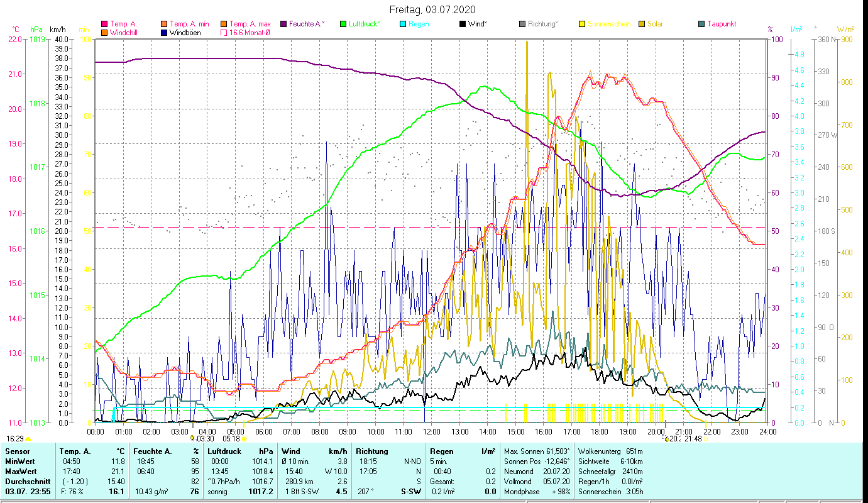Click the MaxWert row label
This screenshot has height=503, width=868.
tap(22, 472)
